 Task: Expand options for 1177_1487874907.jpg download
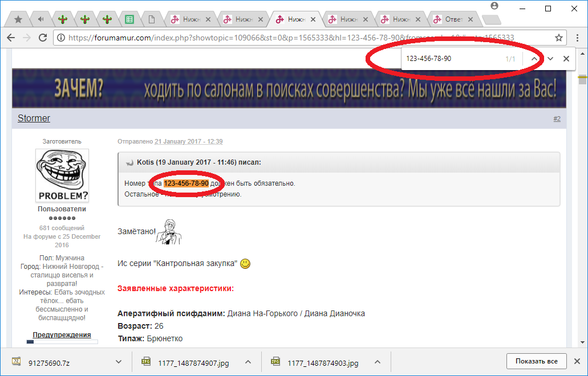248,362
